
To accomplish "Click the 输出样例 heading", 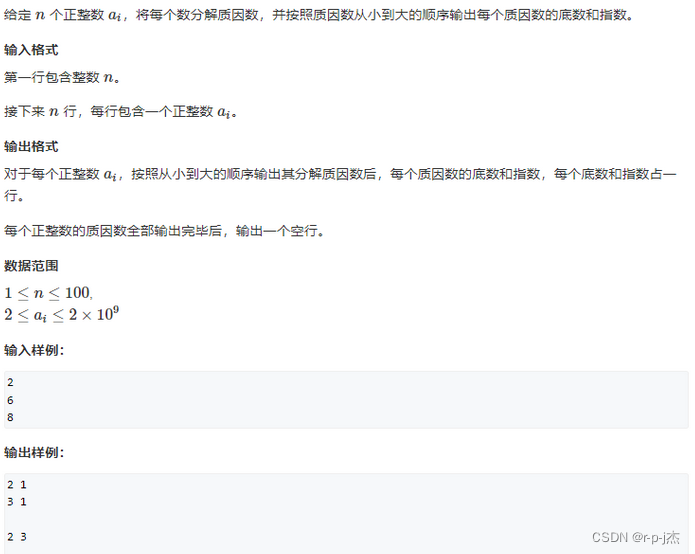I will click(34, 453).
